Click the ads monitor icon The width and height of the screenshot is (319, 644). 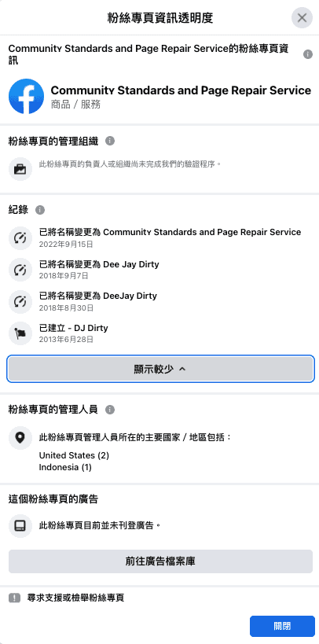point(20,526)
